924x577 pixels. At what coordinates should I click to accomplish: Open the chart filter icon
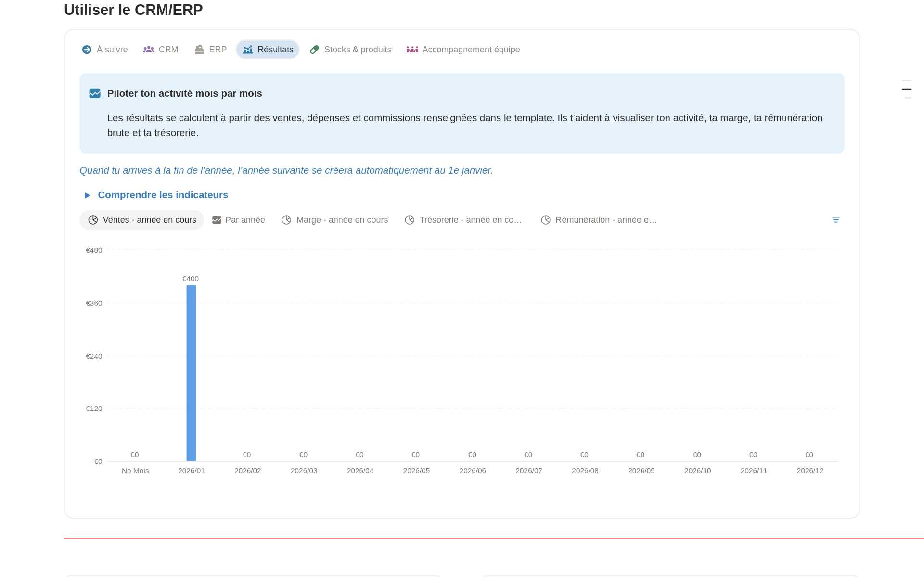click(836, 220)
